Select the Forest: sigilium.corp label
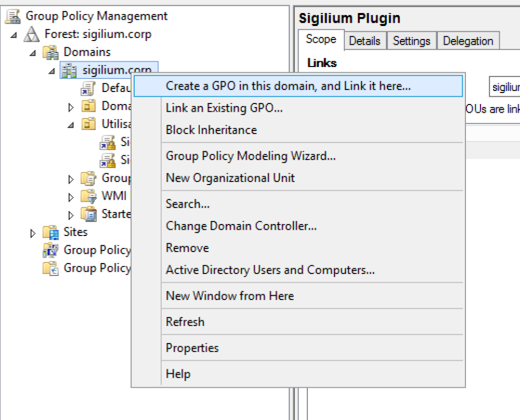This screenshot has width=520, height=420. coord(98,34)
